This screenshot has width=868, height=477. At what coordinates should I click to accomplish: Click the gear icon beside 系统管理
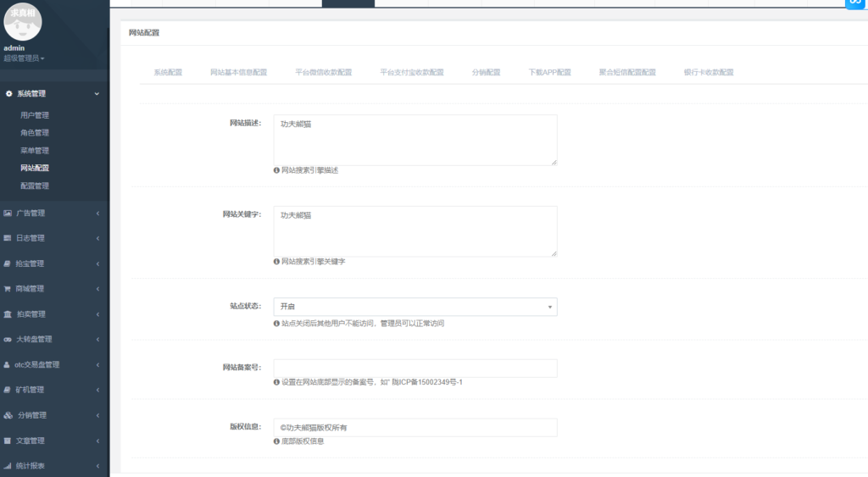pyautogui.click(x=8, y=93)
